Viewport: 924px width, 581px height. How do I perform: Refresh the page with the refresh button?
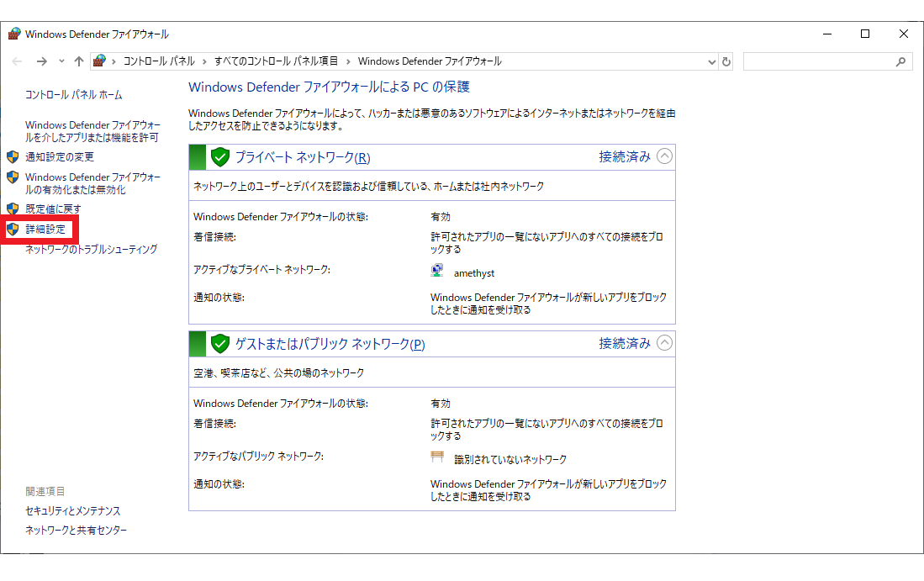click(x=726, y=62)
